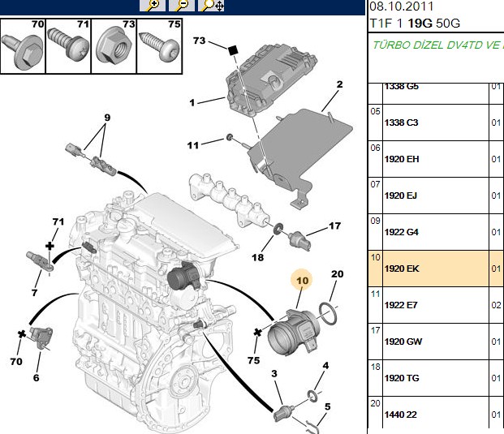Select part number 1922 G4
The image size is (504, 434).
click(x=402, y=232)
